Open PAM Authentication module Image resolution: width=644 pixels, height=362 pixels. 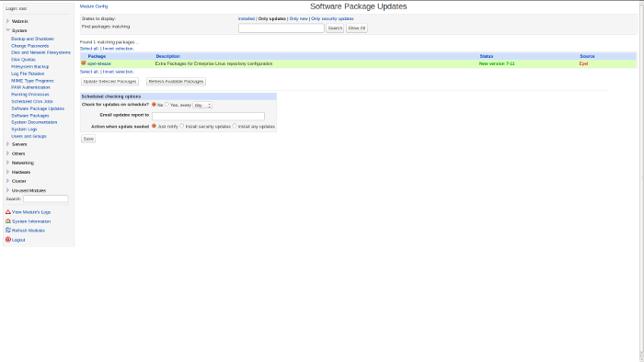[30, 87]
